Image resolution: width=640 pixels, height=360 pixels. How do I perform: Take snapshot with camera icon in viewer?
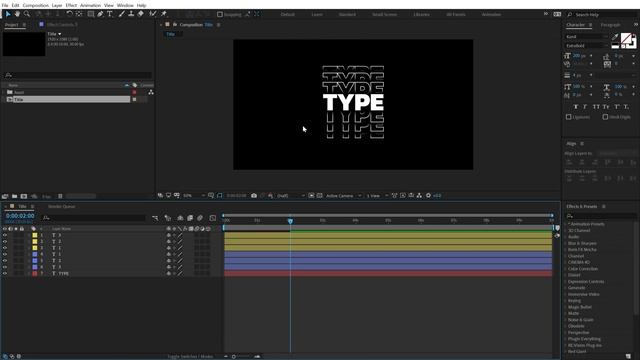254,196
